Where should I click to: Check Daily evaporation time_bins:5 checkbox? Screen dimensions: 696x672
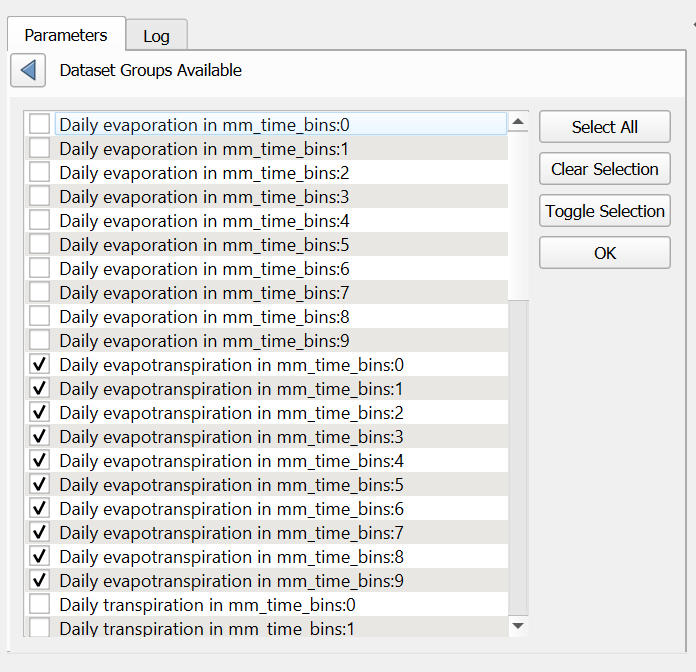pos(40,245)
